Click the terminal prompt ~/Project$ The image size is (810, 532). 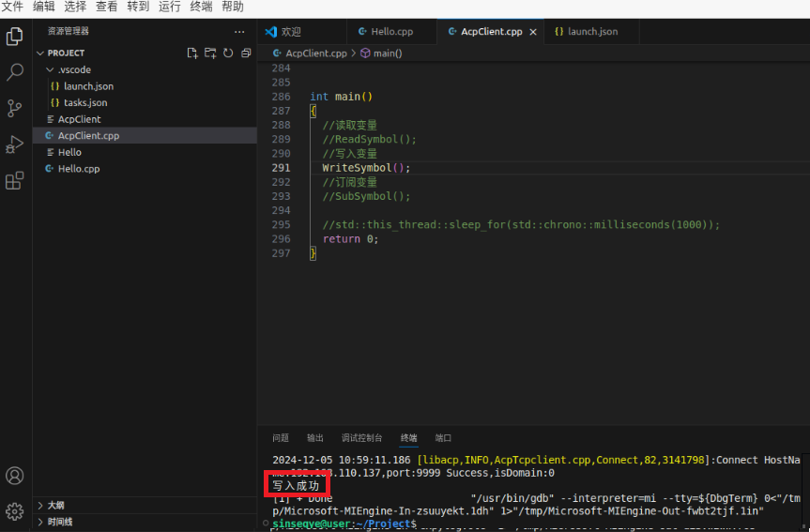click(x=344, y=524)
